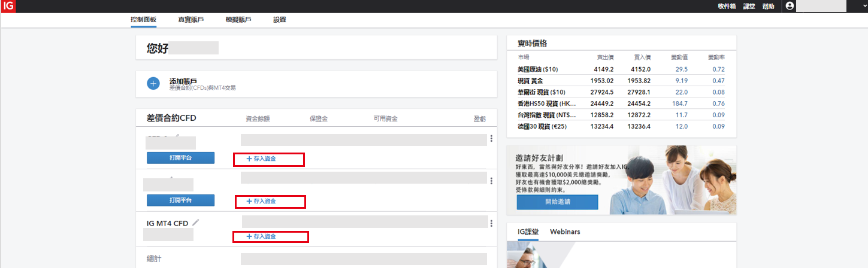Open the 收件箱 inbox link
868x268 pixels.
pos(727,6)
